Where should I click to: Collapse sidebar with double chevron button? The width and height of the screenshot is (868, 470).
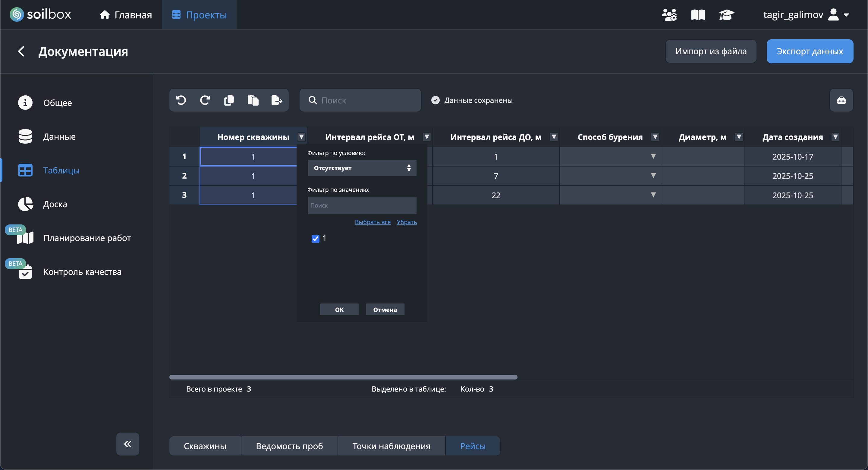click(128, 444)
